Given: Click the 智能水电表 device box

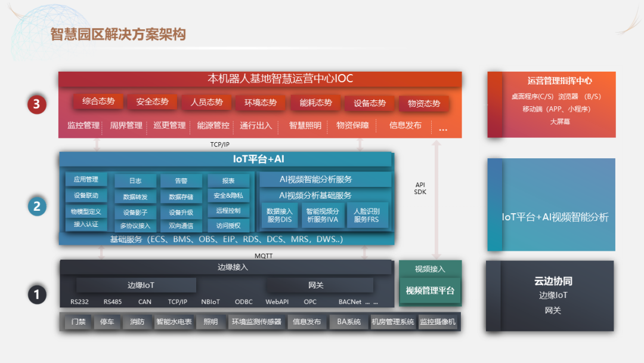Looking at the screenshot, I should point(174,322).
